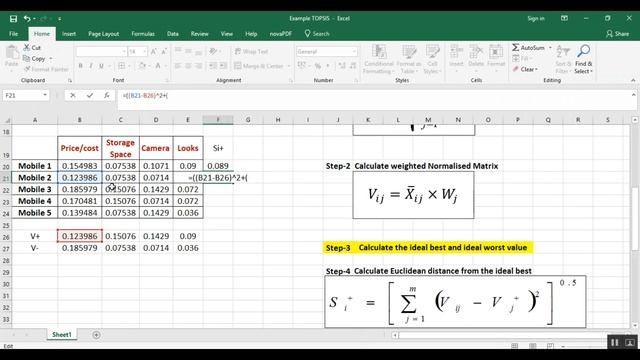The height and width of the screenshot is (360, 640).
Task: Open Insert Function fx button
Action: tap(107, 96)
